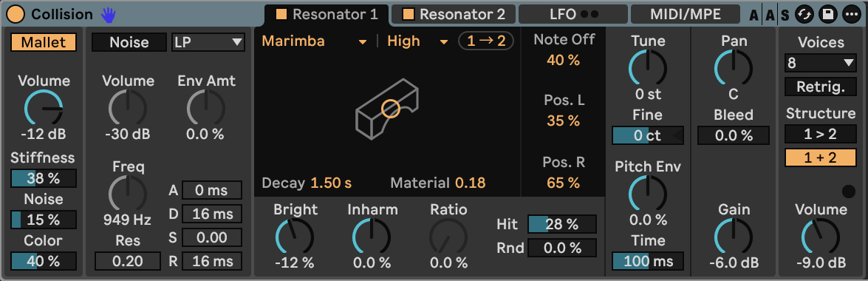Click the Mallet Stiffness 38 % slider
Viewport: 868px width, 281px height.
(44, 178)
